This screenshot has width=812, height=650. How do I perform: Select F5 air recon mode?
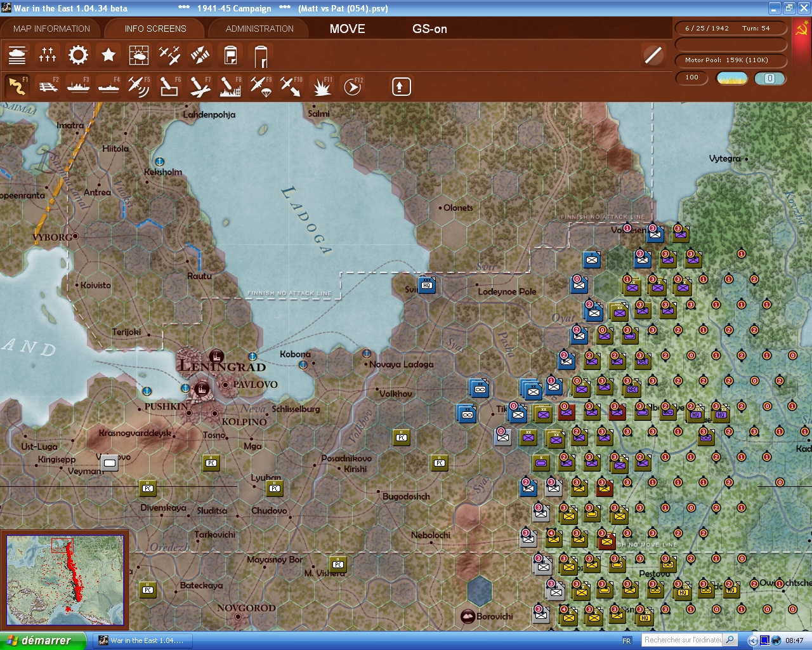[139, 86]
